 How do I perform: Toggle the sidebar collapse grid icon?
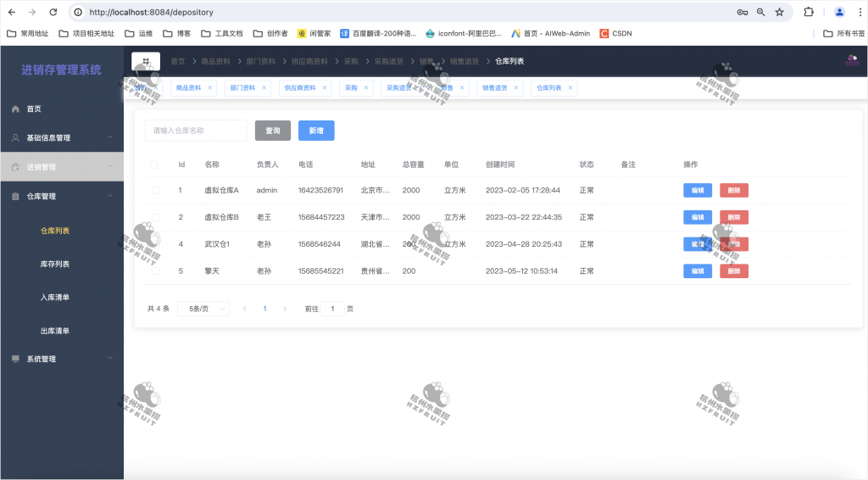tap(146, 61)
